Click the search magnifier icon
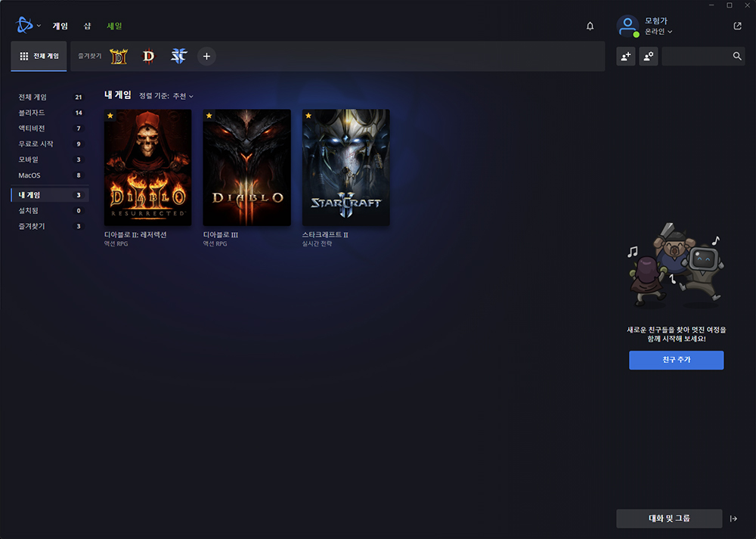Screen dimensions: 756x539 coord(736,57)
